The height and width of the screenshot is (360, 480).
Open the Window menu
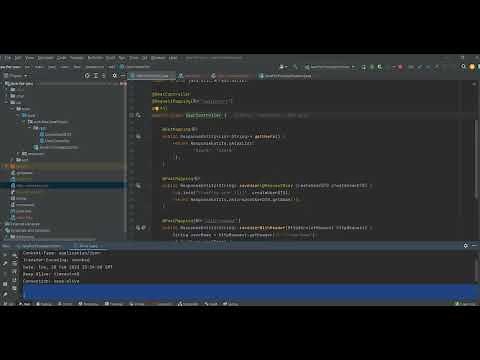coord(158,58)
